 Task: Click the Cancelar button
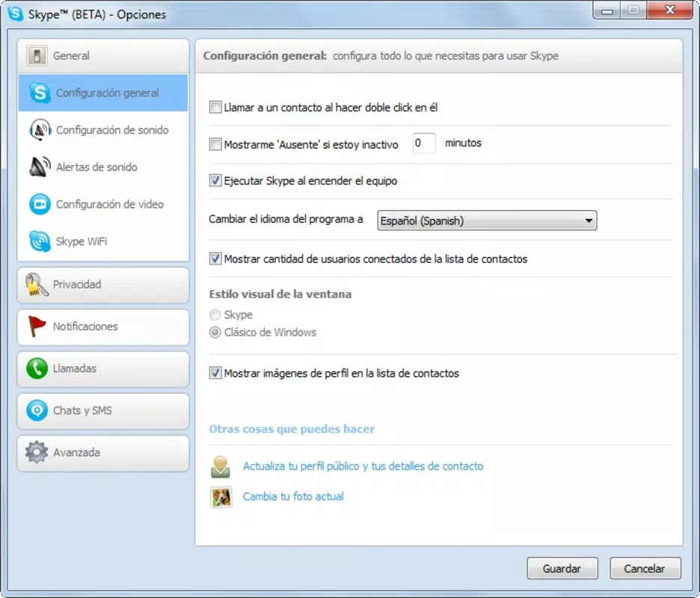(x=645, y=568)
